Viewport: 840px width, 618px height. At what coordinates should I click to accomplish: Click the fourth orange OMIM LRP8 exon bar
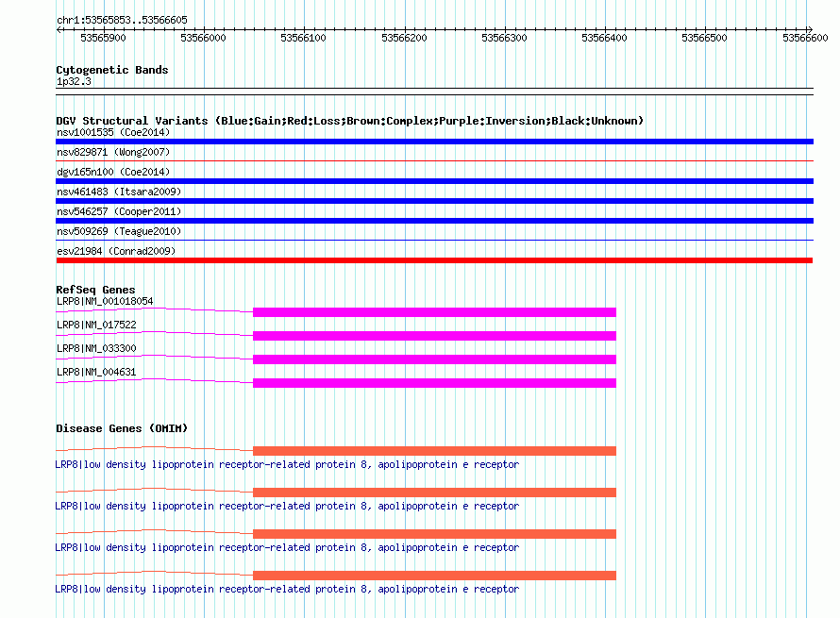pos(434,576)
